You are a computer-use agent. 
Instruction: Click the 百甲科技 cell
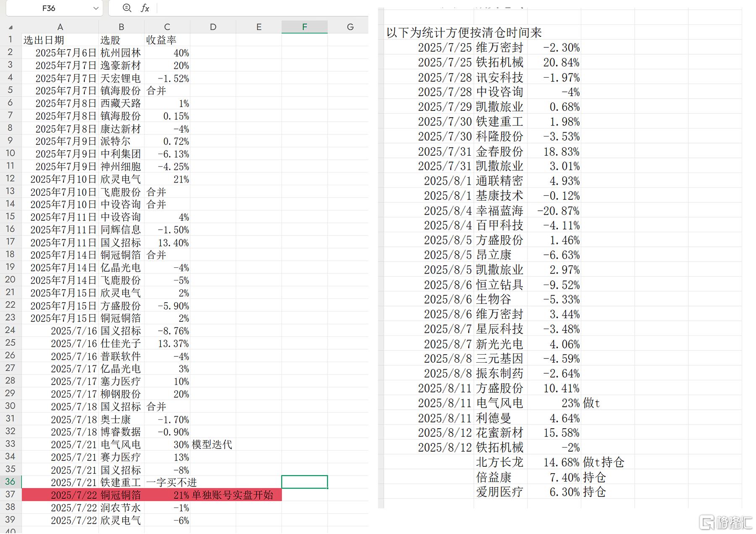point(500,225)
